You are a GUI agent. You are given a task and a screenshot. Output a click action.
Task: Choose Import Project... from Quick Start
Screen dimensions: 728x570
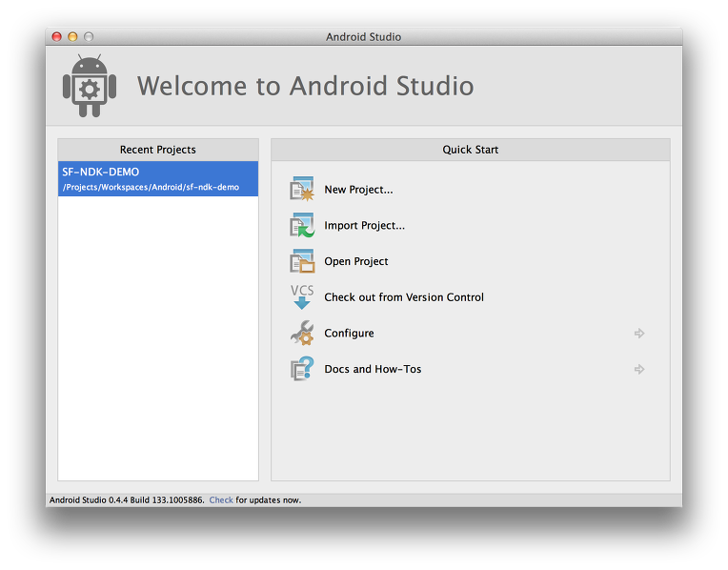coord(364,225)
